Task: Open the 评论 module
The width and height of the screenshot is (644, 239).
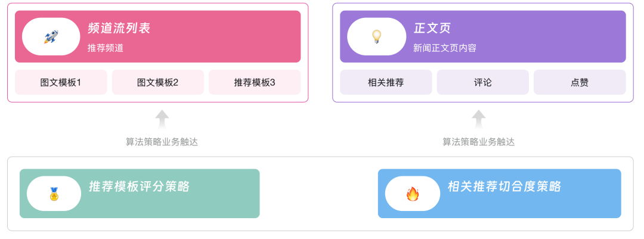Action: [x=483, y=82]
